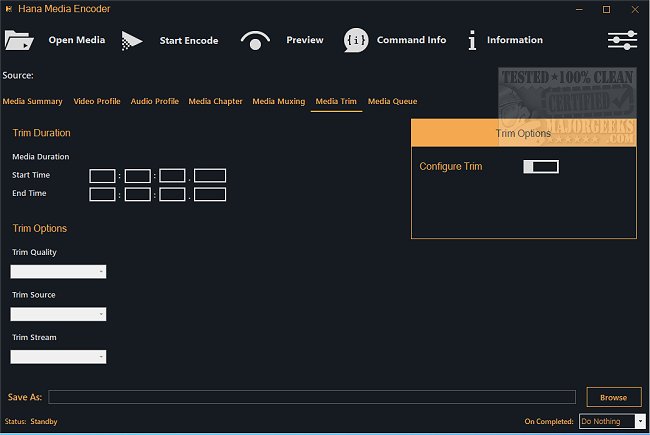650x435 pixels.
Task: Expand the Trim Source dropdown
Action: click(x=58, y=314)
